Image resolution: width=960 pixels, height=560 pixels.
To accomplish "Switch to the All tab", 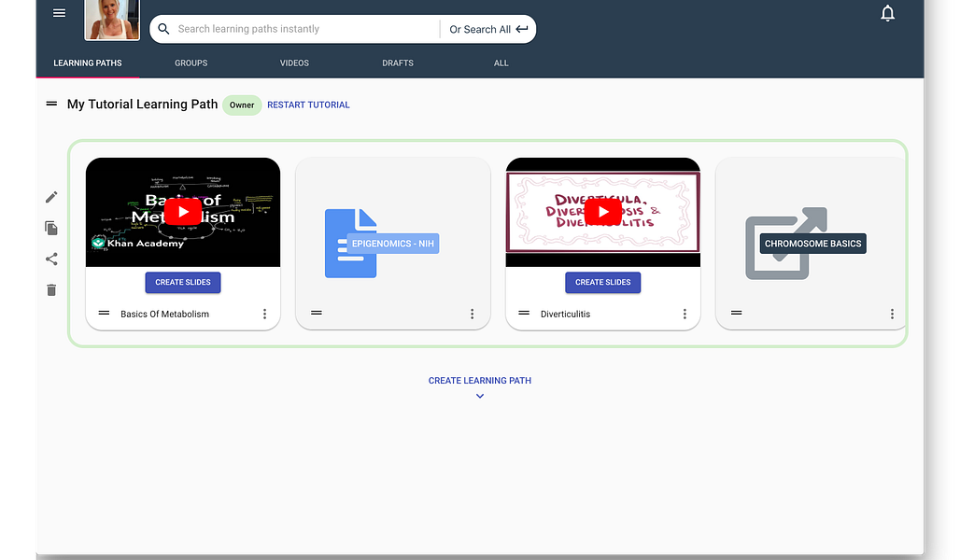I will tap(501, 63).
